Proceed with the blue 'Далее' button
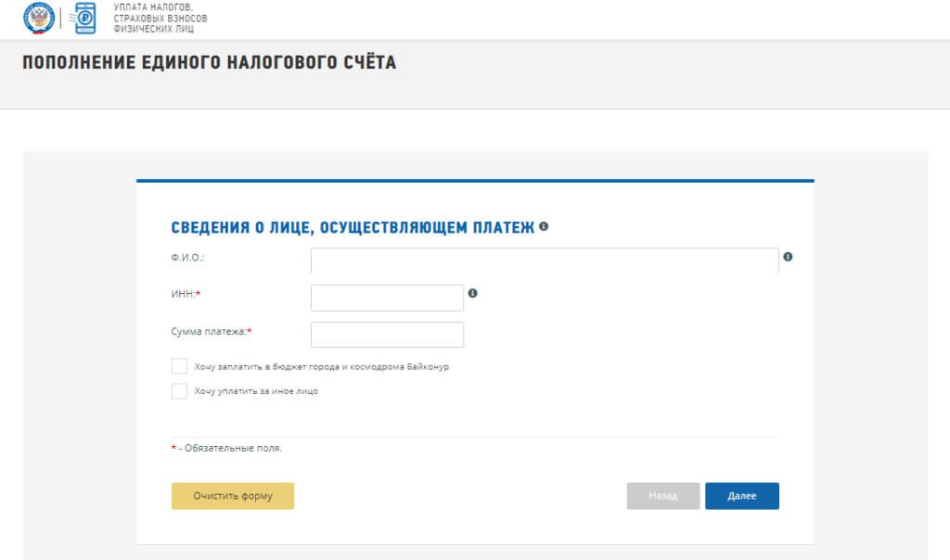The image size is (950, 560). [x=741, y=496]
